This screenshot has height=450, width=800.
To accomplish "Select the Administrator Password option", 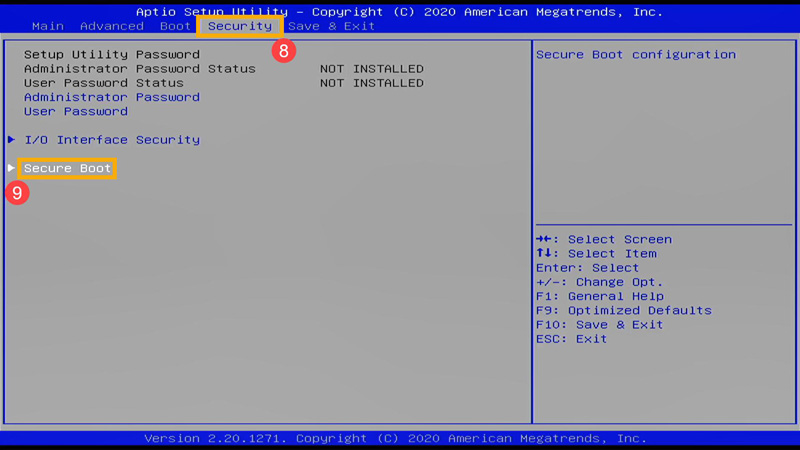I will click(112, 97).
